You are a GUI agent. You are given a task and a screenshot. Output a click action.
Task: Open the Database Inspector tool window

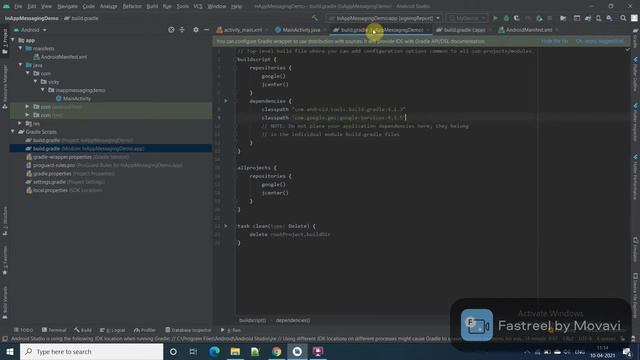click(188, 330)
